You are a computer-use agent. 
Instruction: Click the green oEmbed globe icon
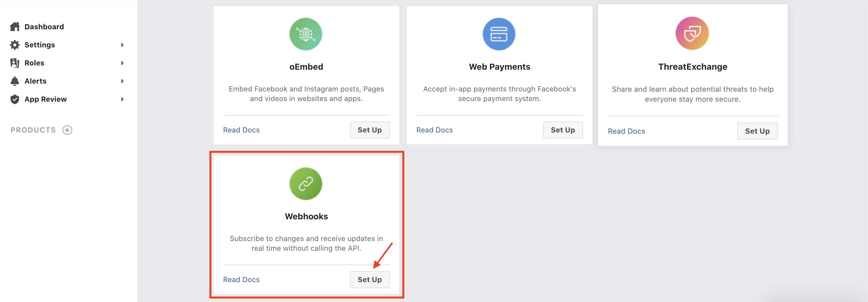coord(306,34)
